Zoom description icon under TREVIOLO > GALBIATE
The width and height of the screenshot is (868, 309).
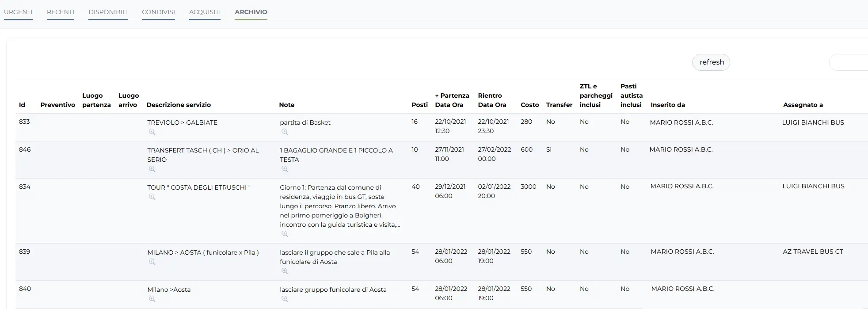[x=152, y=132]
